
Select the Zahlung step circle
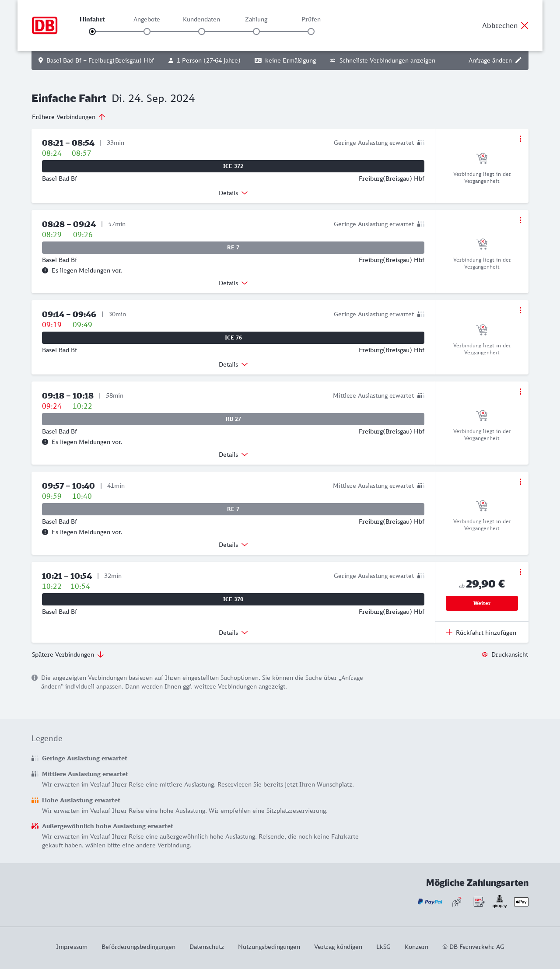(x=256, y=31)
